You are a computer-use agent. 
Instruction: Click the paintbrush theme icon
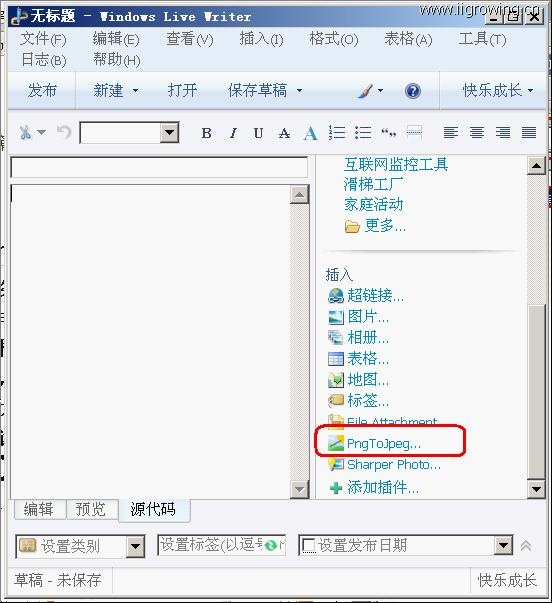pos(365,91)
